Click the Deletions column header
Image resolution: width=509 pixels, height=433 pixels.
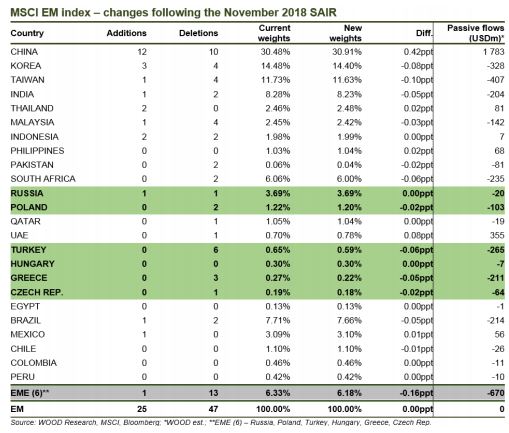(198, 33)
